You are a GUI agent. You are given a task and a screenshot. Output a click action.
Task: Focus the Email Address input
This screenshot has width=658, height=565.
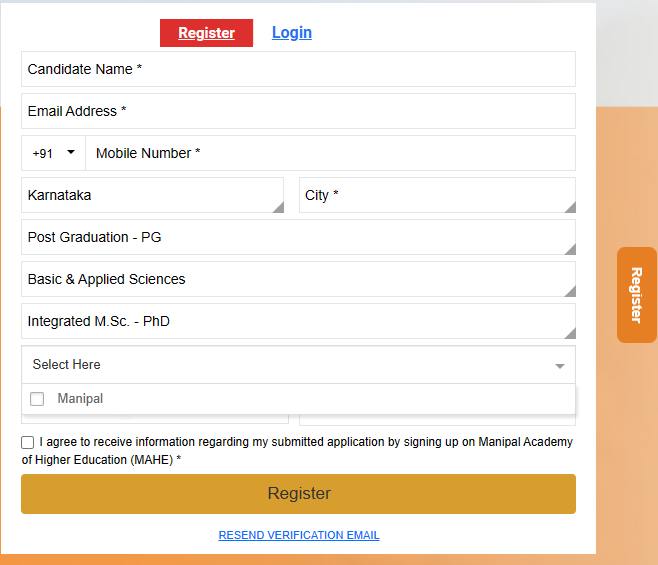point(298,111)
